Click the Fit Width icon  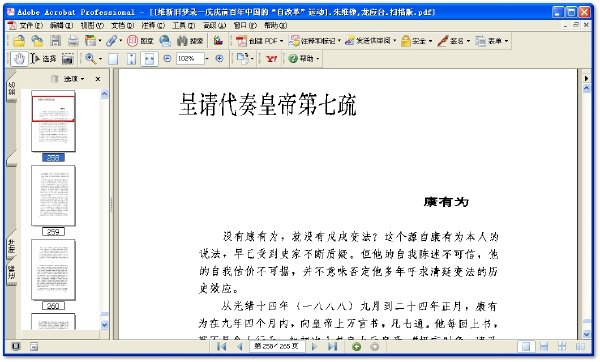point(149,59)
